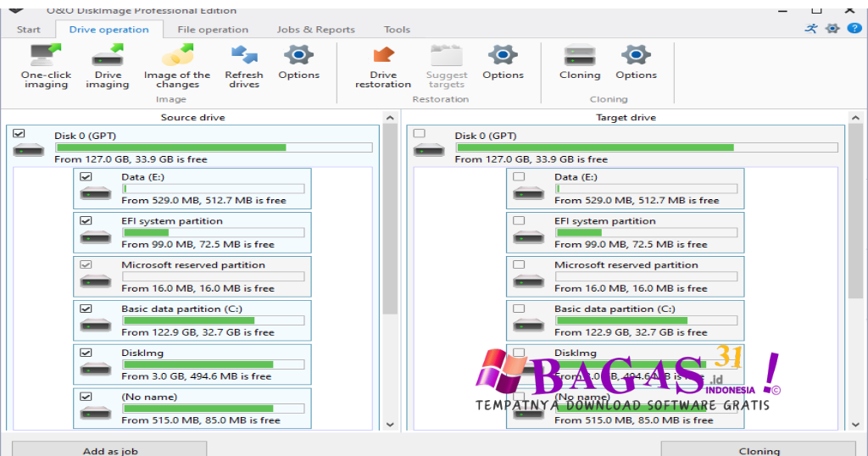868x456 pixels.
Task: Click target Data (E:) drive icon
Action: coord(529,193)
